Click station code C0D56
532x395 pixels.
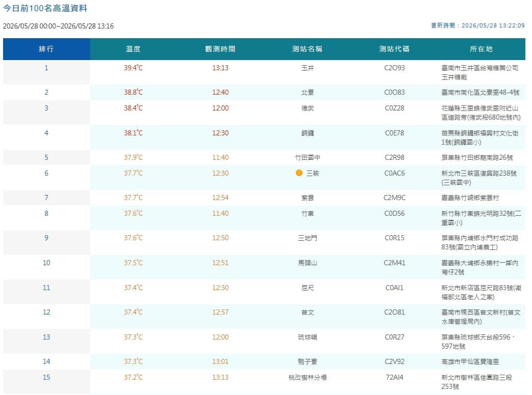(394, 213)
